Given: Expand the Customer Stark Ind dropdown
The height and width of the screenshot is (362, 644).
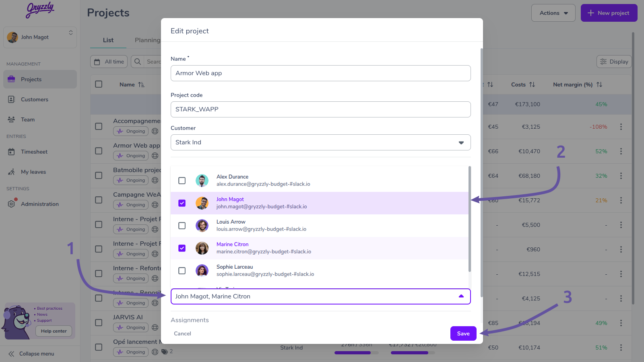Looking at the screenshot, I should [321, 142].
